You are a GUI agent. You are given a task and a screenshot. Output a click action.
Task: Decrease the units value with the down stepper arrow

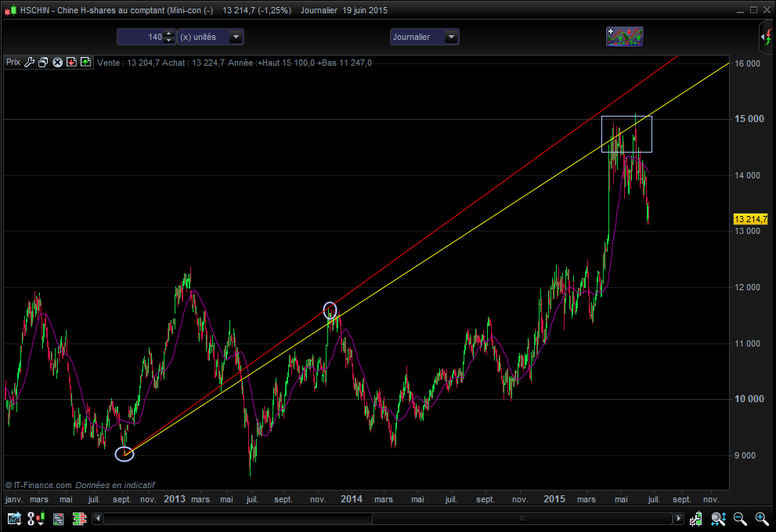(x=169, y=40)
